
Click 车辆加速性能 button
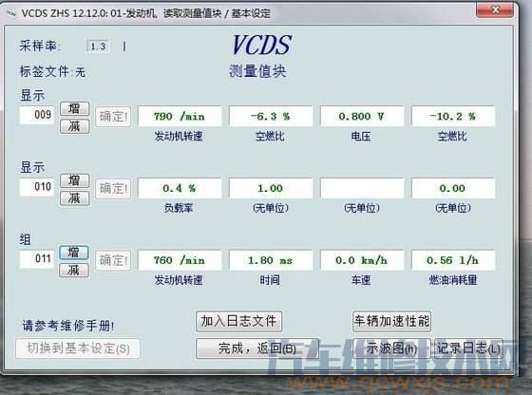(x=391, y=321)
